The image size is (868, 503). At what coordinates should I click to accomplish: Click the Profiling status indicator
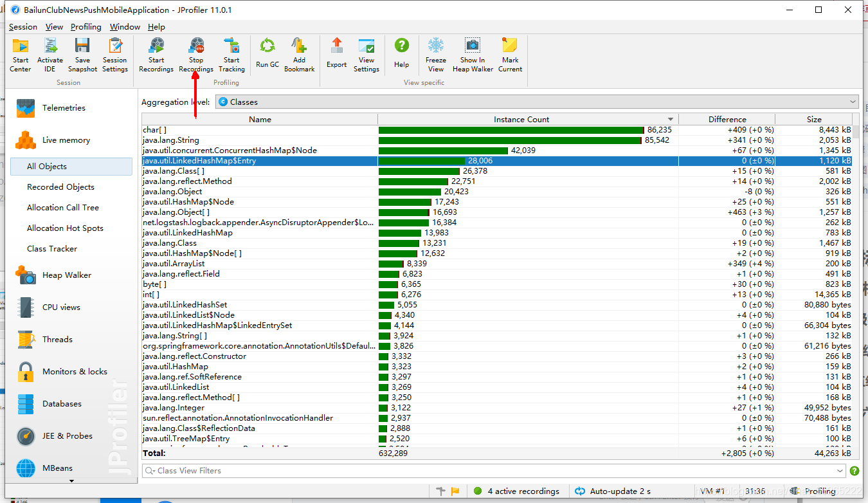click(813, 491)
